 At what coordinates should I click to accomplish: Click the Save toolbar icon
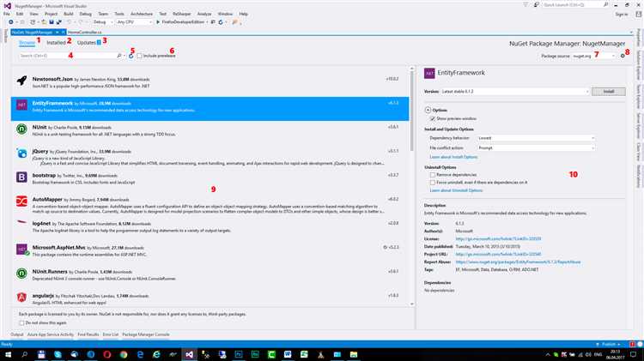(52, 21)
